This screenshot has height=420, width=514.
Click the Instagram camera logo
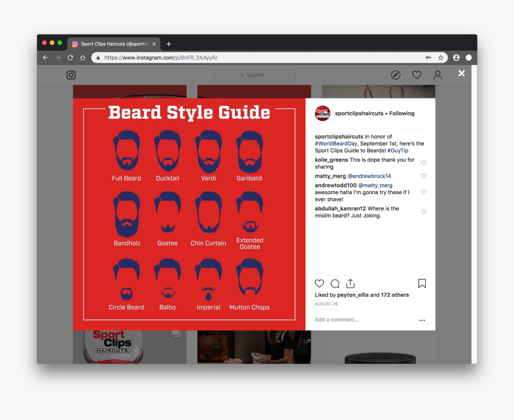(x=71, y=75)
